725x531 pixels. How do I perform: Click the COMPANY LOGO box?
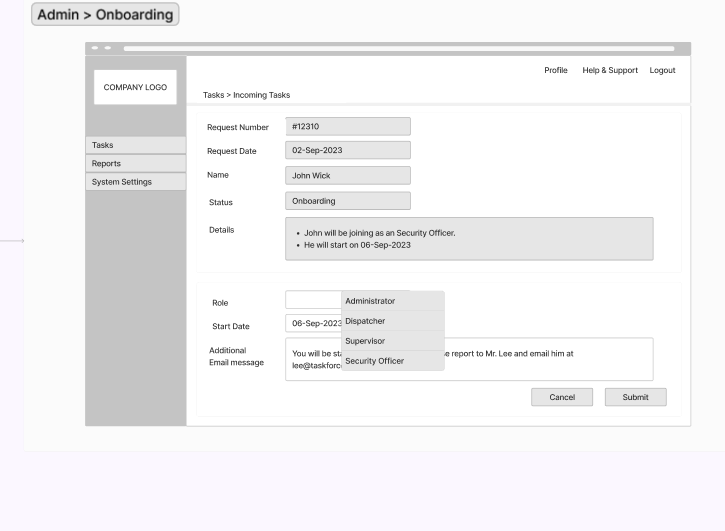click(135, 87)
